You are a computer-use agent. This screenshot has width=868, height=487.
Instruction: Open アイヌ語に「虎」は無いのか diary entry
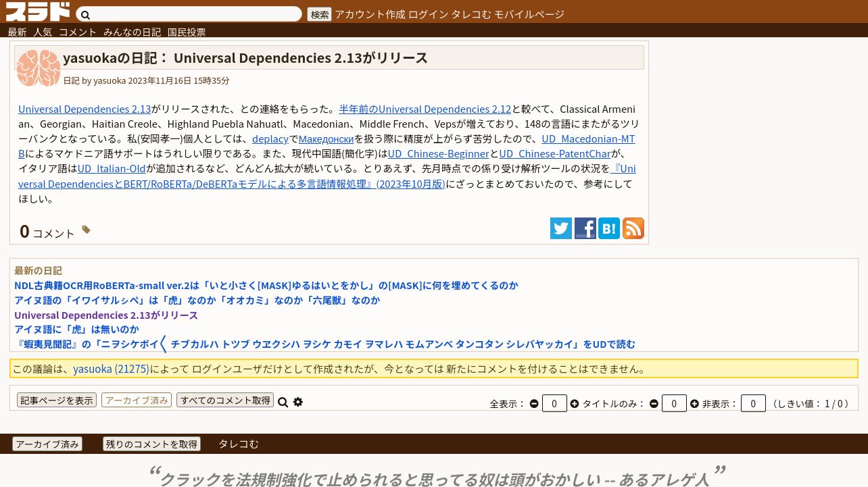coord(76,329)
